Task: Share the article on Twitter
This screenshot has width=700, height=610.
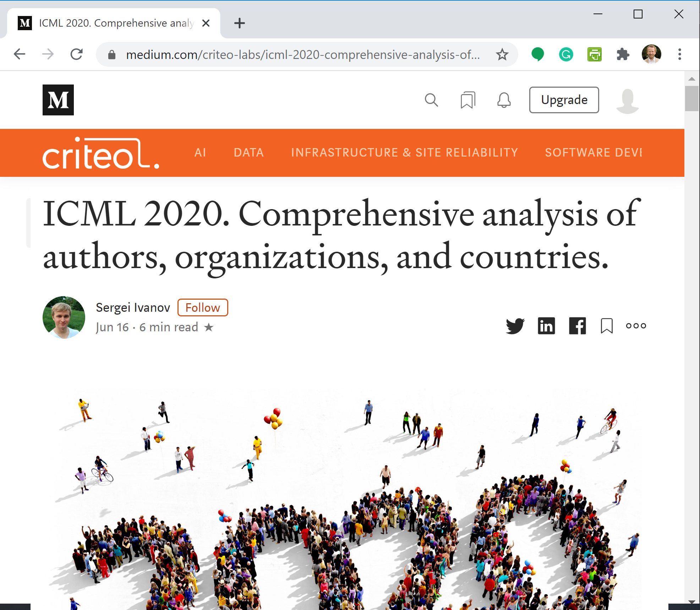Action: (x=515, y=326)
